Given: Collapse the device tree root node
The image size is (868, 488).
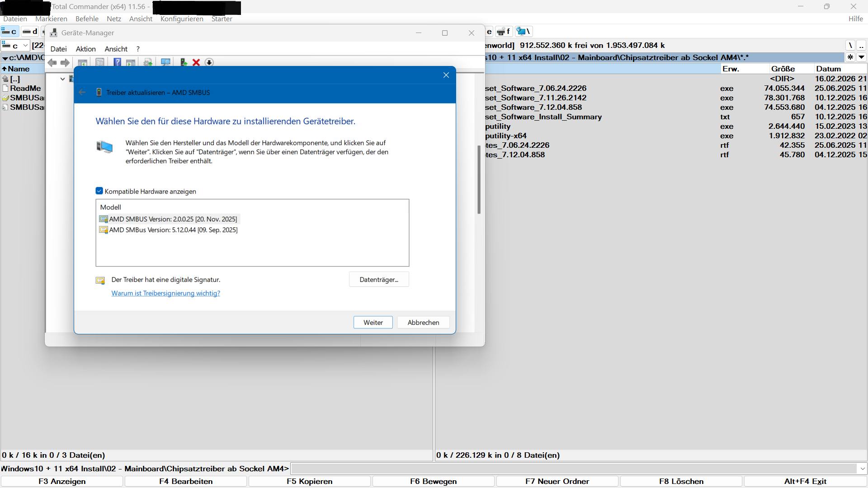Looking at the screenshot, I should [62, 79].
